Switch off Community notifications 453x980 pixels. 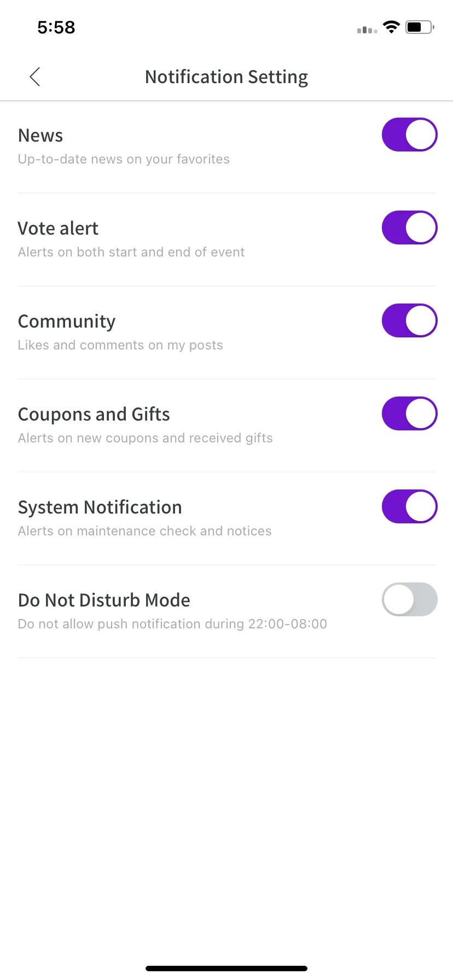[409, 320]
